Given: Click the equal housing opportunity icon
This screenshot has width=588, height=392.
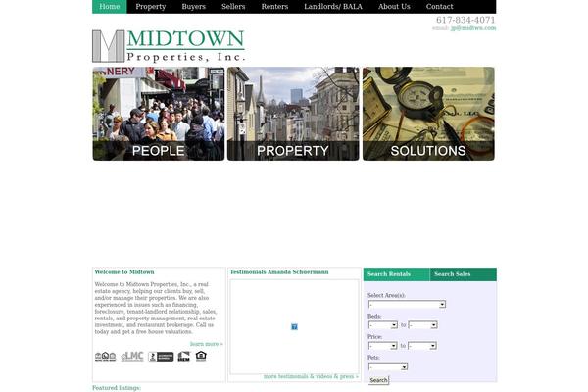Looking at the screenshot, I should [x=201, y=356].
